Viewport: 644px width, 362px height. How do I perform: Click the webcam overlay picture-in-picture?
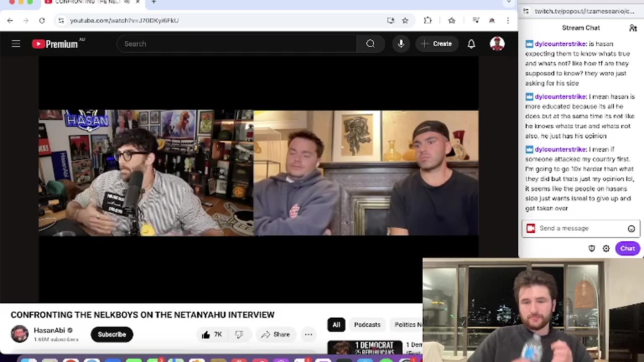tap(533, 310)
